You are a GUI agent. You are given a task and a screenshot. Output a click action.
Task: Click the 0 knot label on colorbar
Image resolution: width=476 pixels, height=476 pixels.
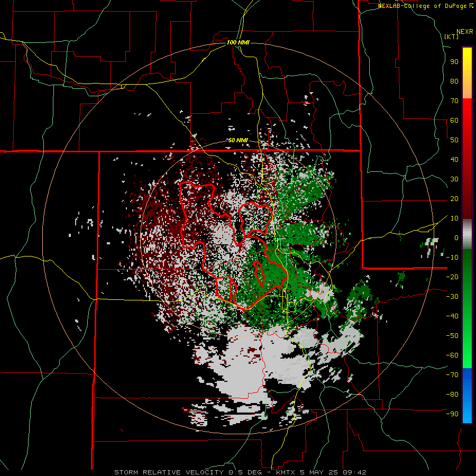click(x=456, y=237)
